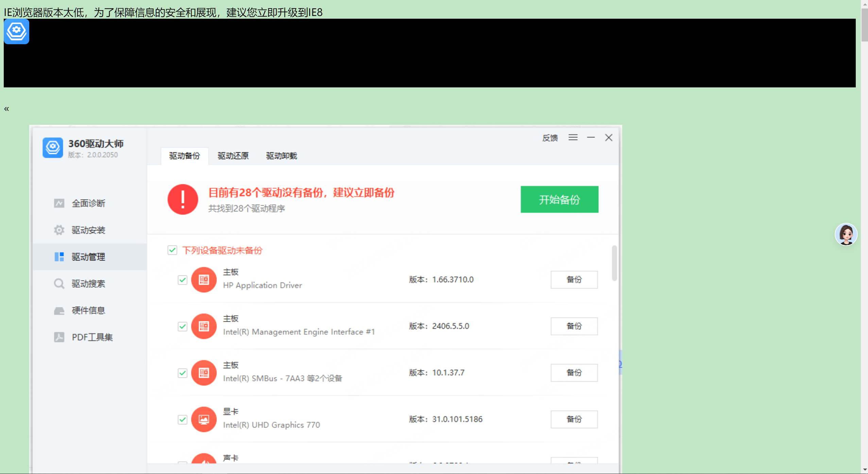Open the hamburger menu icon beside 反馈
Viewport: 868px width, 474px height.
[x=573, y=137]
